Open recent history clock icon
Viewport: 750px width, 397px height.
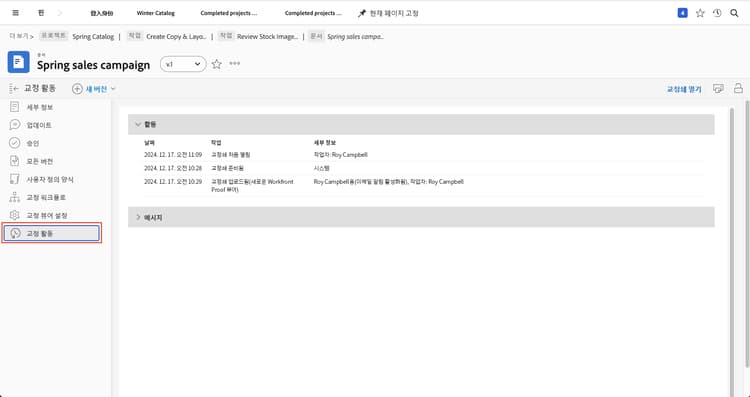(x=717, y=13)
